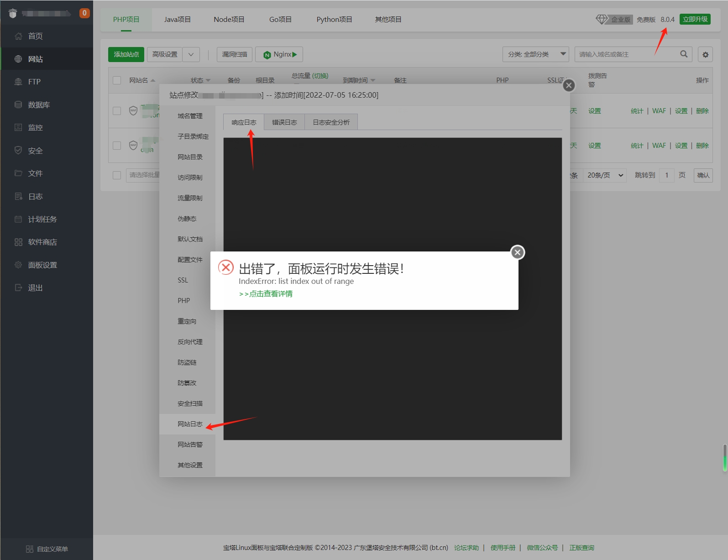Click the Nginx logo icon
This screenshot has width=728, height=560.
click(x=267, y=55)
